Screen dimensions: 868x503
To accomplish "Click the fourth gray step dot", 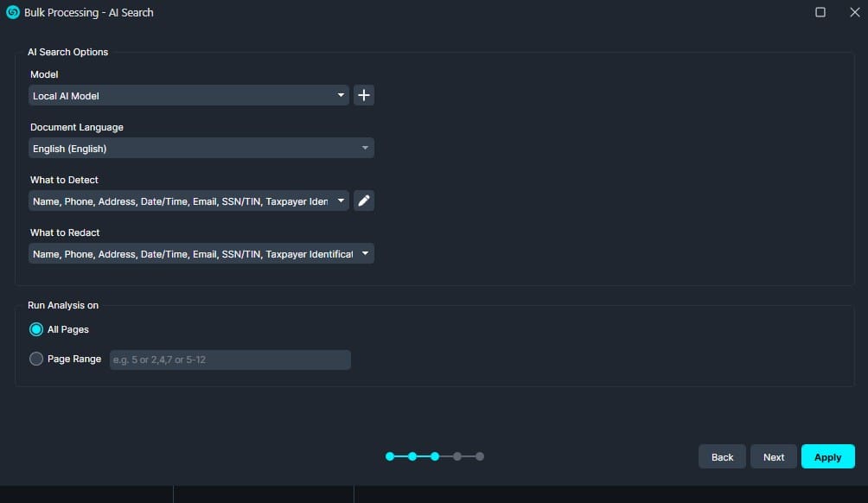I will tap(457, 456).
